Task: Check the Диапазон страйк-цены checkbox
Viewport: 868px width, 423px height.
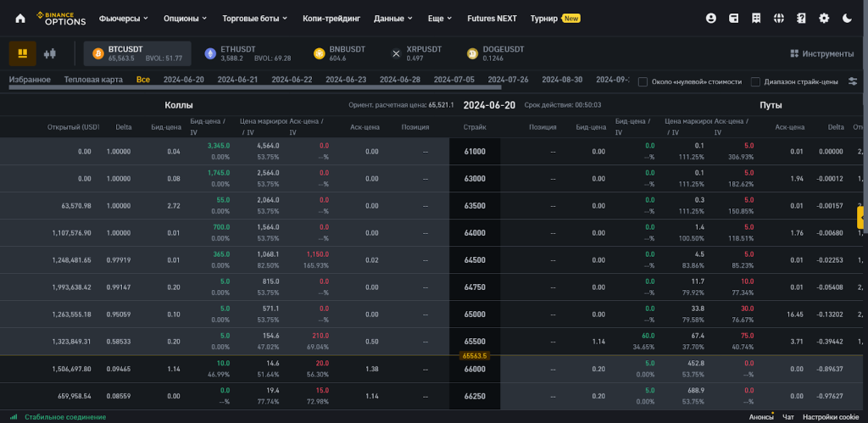Action: click(x=755, y=82)
